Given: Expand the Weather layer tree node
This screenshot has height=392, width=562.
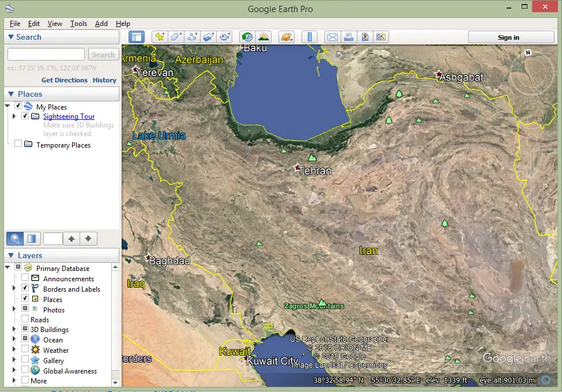Looking at the screenshot, I should coord(14,350).
